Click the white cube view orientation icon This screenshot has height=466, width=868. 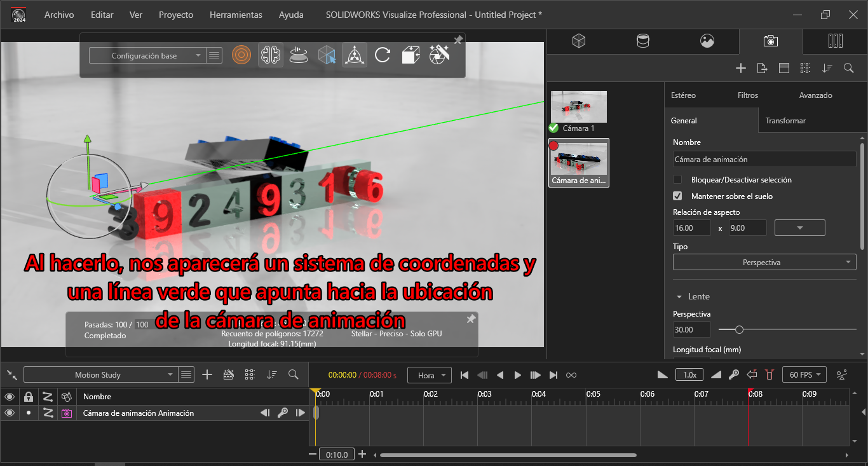[410, 55]
